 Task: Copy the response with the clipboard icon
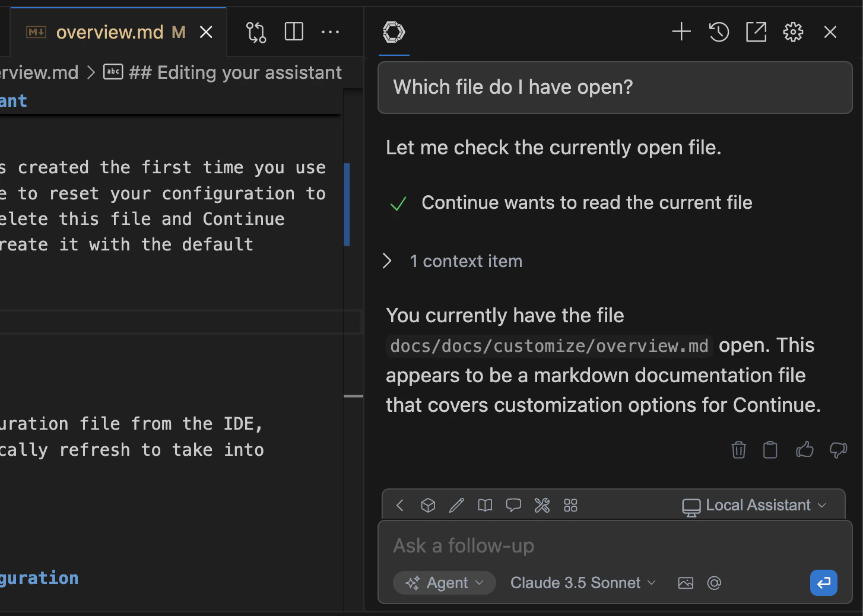coord(770,450)
